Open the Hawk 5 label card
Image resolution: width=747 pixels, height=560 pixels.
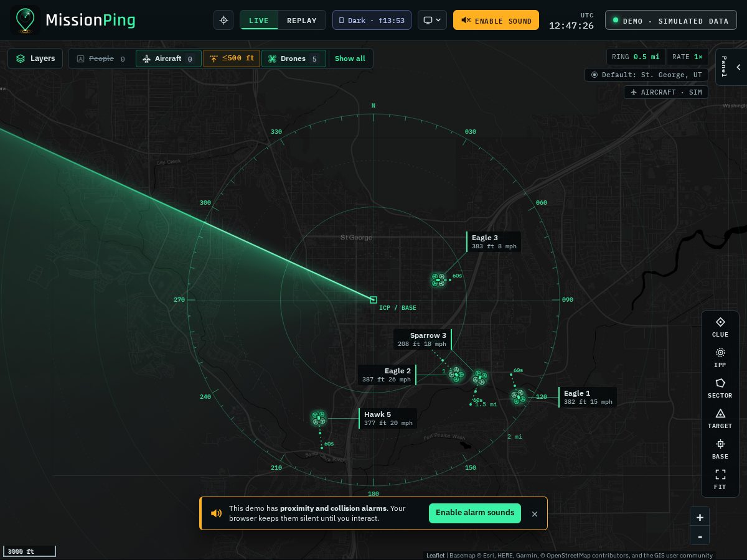click(x=388, y=418)
